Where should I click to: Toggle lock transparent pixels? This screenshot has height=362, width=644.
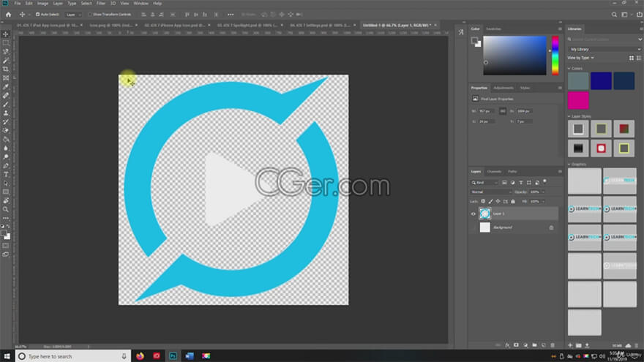coord(483,202)
